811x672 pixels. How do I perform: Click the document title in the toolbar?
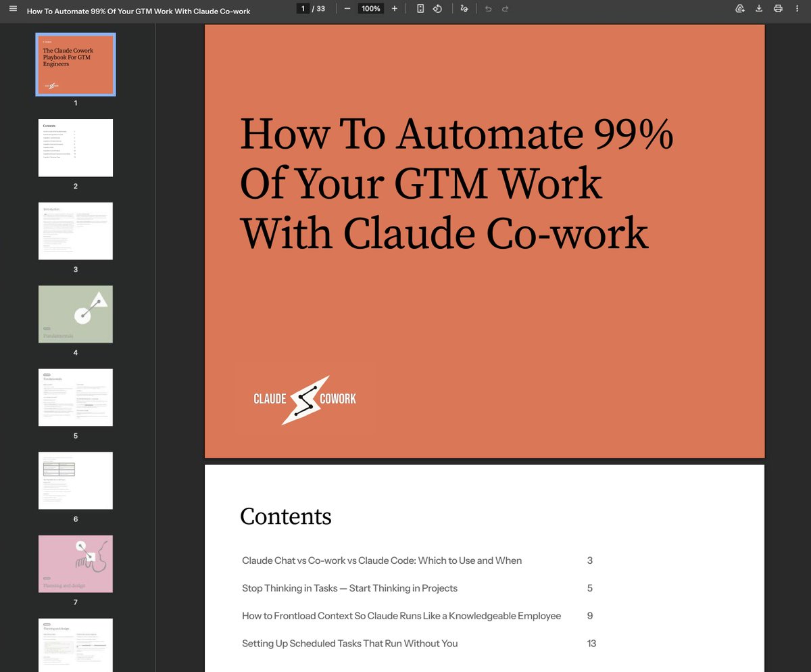139,11
